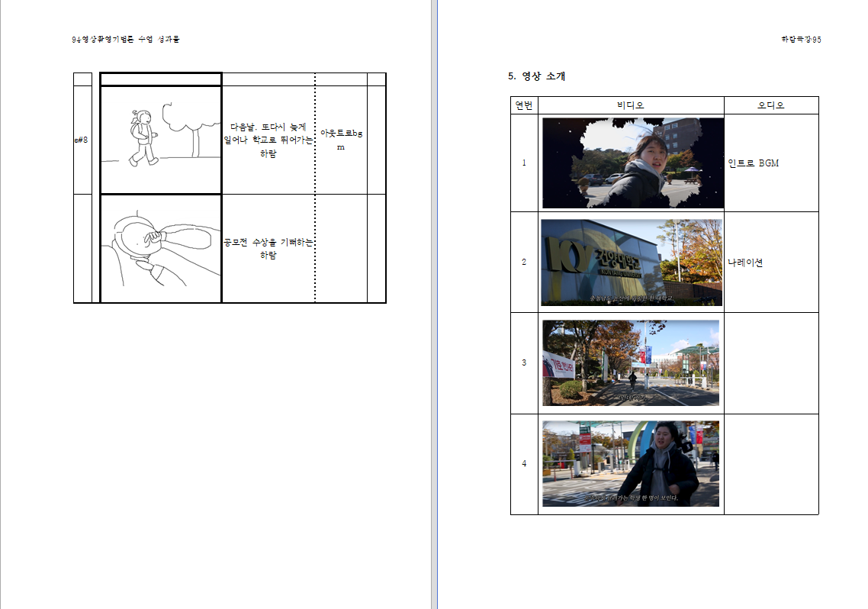Click the description text about running to school
This screenshot has height=609, width=868.
click(x=268, y=140)
